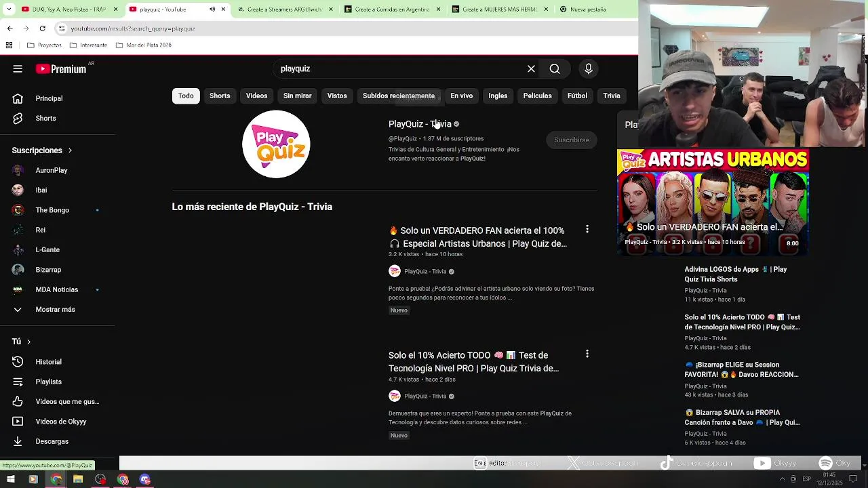Open Adivina LOGOS de Apps short
868x488 pixels.
pyautogui.click(x=736, y=274)
